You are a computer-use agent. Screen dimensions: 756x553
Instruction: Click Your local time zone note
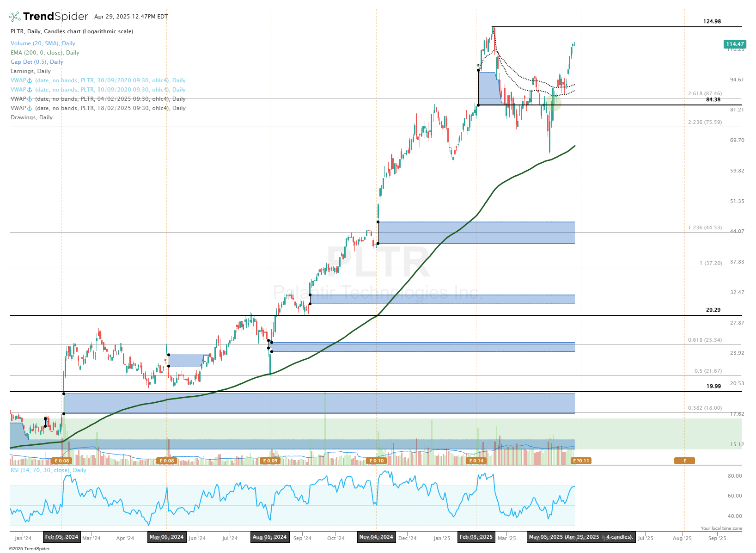(721, 528)
